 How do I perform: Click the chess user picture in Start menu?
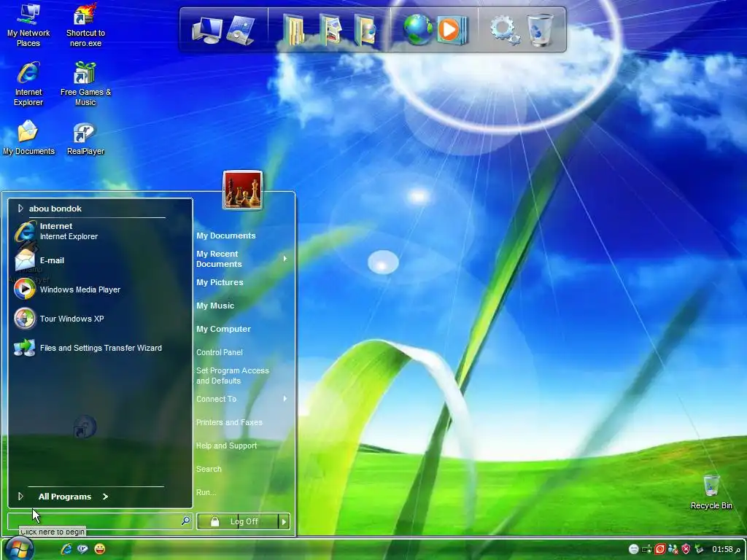click(242, 190)
